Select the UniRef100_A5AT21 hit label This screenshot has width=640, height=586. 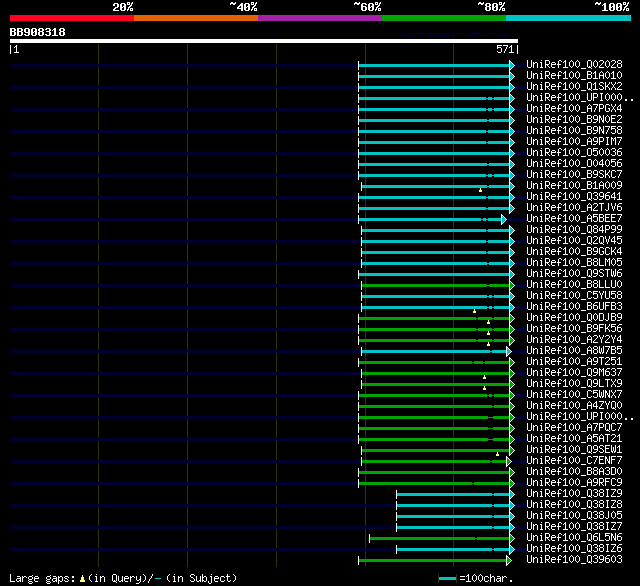click(574, 439)
